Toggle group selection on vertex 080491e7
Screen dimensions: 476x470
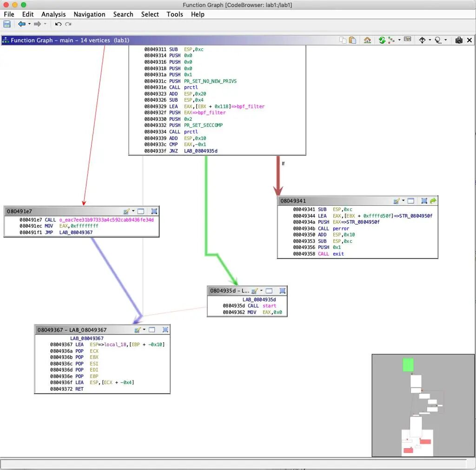coord(154,211)
